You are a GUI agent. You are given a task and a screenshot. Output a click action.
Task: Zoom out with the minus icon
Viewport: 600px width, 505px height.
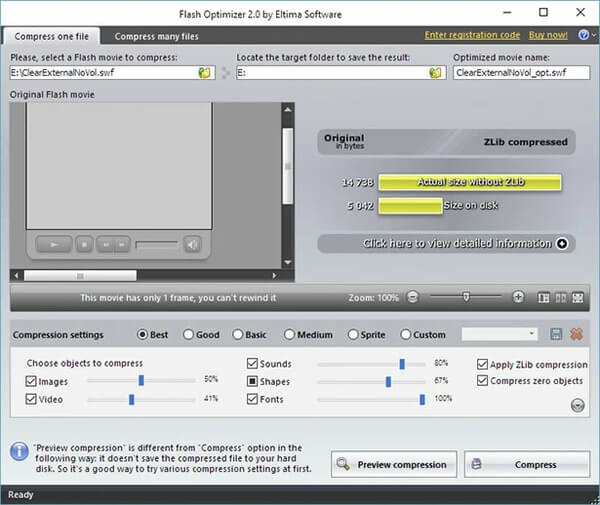point(412,297)
